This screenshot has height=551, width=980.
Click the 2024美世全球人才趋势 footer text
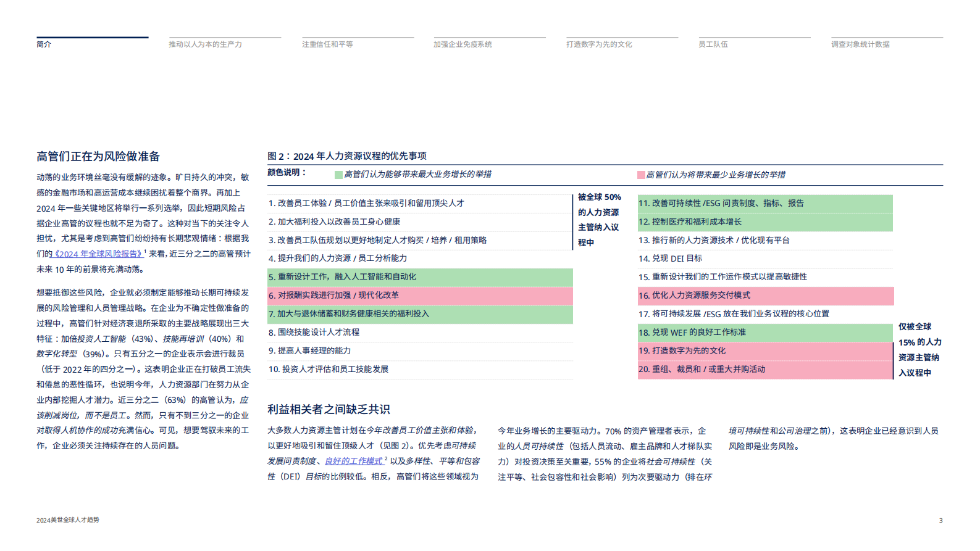tap(68, 520)
